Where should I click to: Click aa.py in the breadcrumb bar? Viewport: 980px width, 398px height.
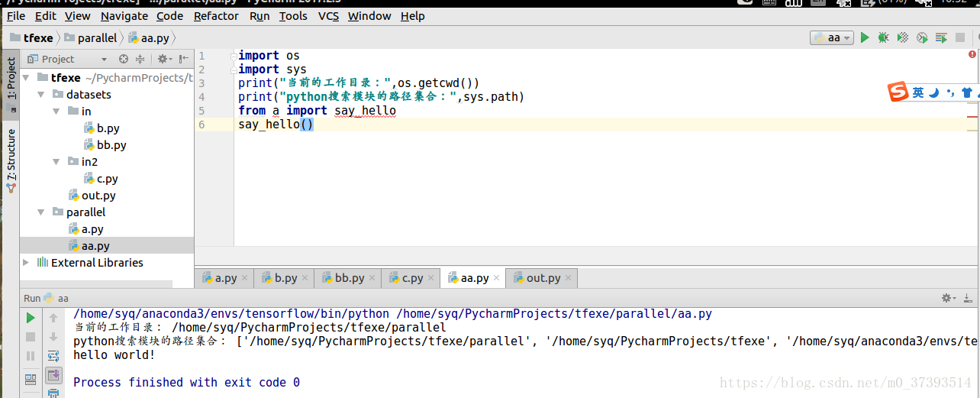(149, 37)
